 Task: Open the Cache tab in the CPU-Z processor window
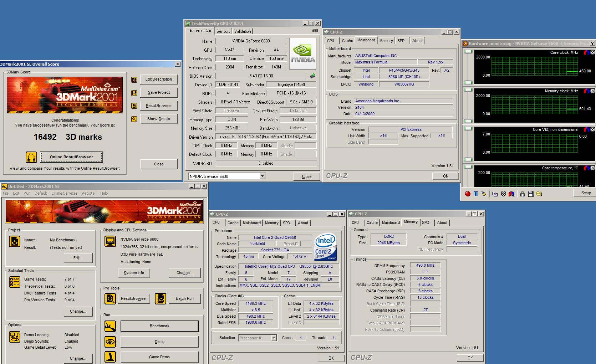click(233, 223)
